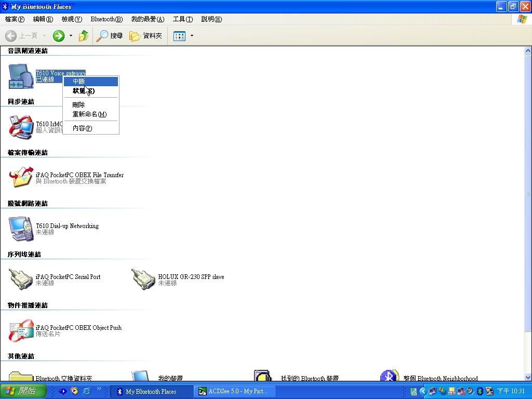The image size is (532, 399).
Task: Click T610 Dial-up Networking label text
Action: [x=67, y=226]
